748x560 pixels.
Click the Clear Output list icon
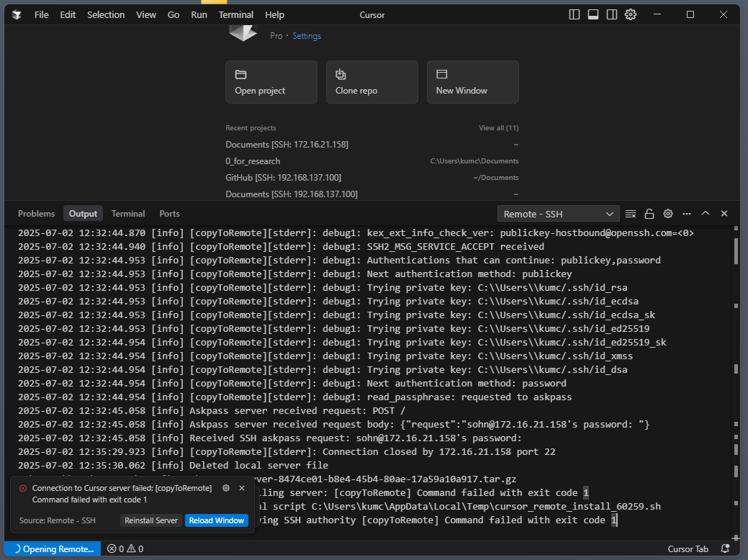(631, 214)
